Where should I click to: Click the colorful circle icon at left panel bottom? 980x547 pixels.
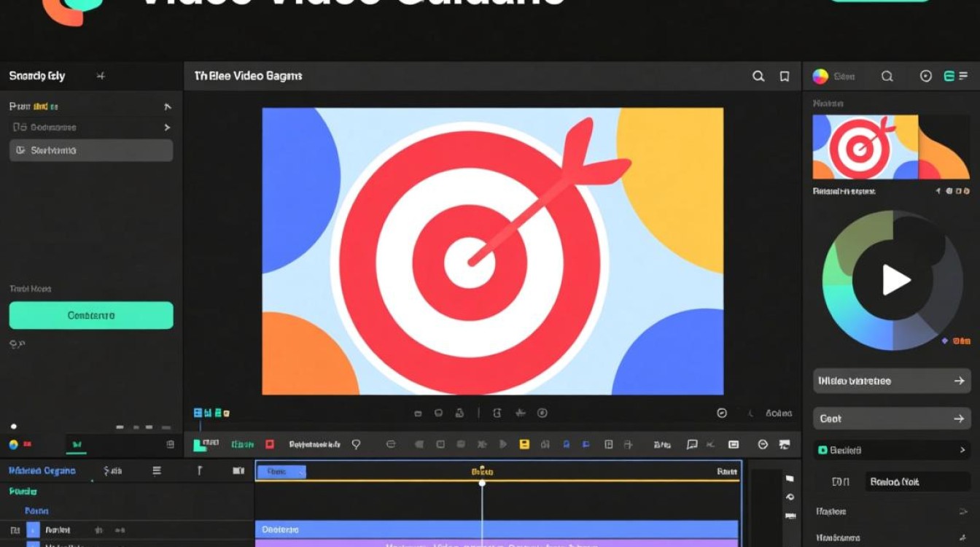pyautogui.click(x=13, y=443)
